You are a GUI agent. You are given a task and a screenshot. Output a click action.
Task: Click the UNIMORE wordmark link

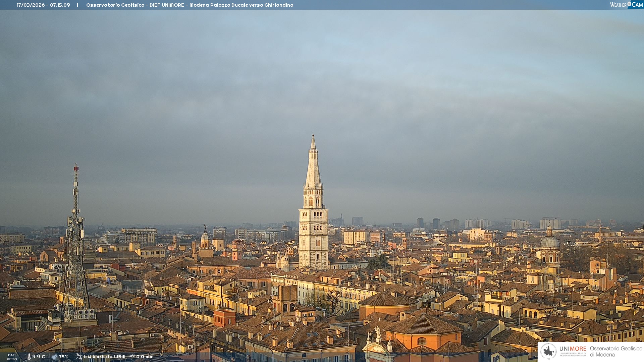coord(573,349)
